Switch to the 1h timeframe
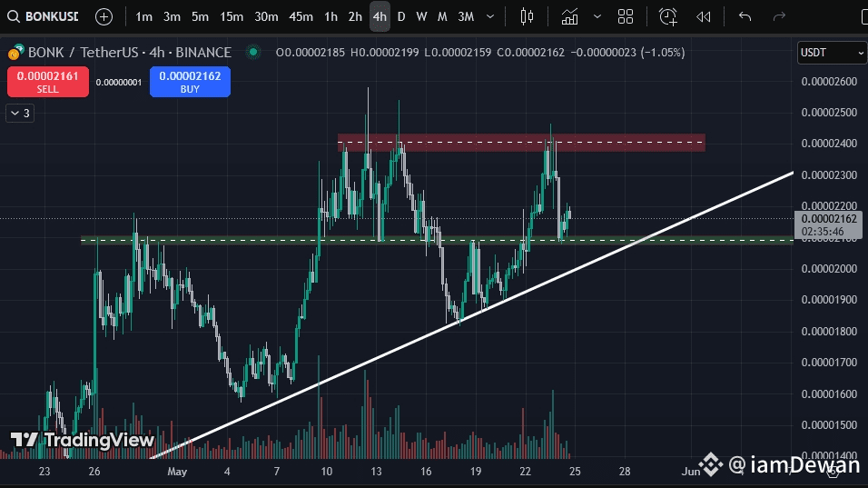The image size is (868, 488). [330, 16]
